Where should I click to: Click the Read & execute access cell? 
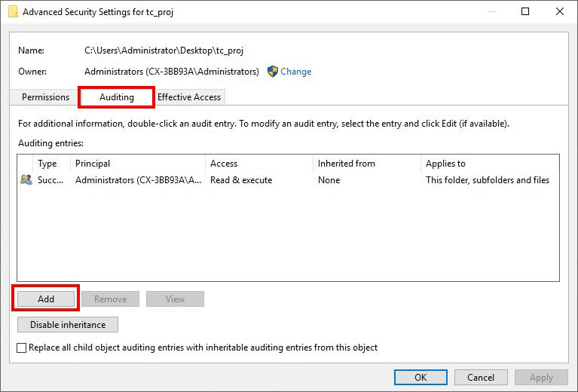241,180
